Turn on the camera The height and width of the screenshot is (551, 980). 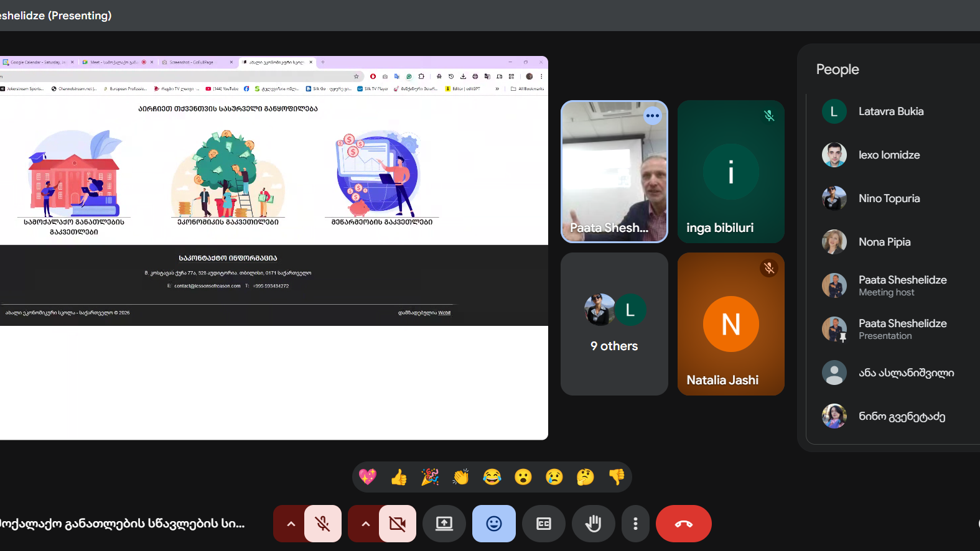tap(397, 524)
